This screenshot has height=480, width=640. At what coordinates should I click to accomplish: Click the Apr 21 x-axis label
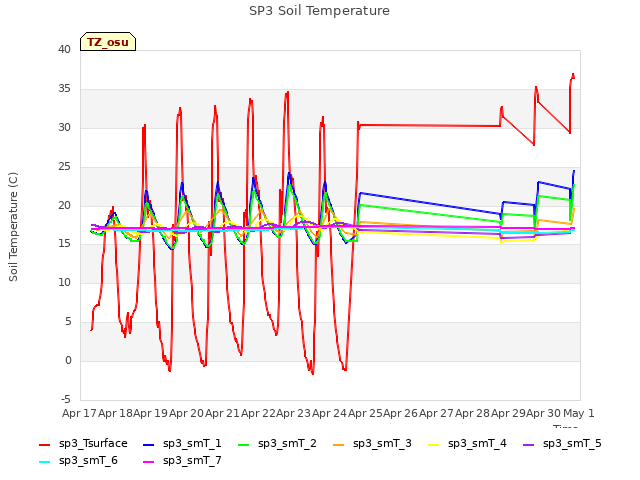(222, 413)
